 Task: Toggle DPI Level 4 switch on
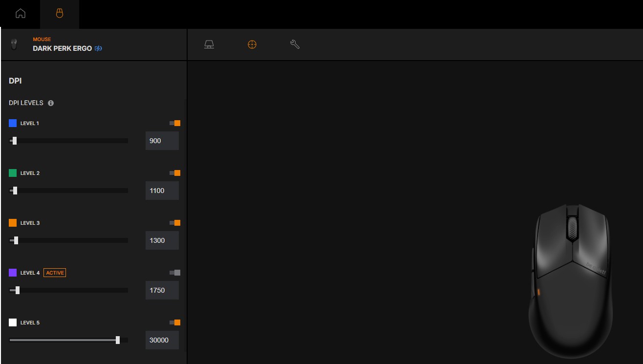(175, 273)
